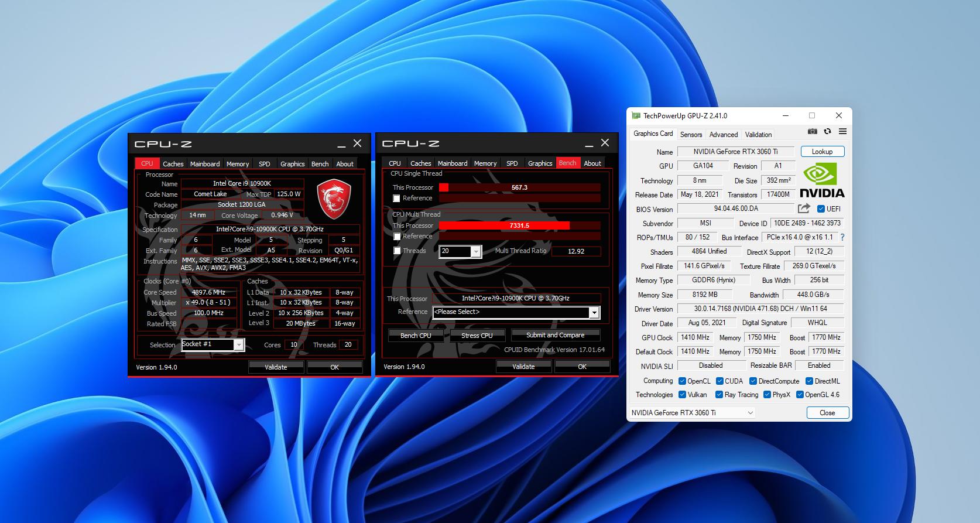Screen dimensions: 980x523
Task: Switch to the Sensors tab in GPU-Z
Action: 691,134
